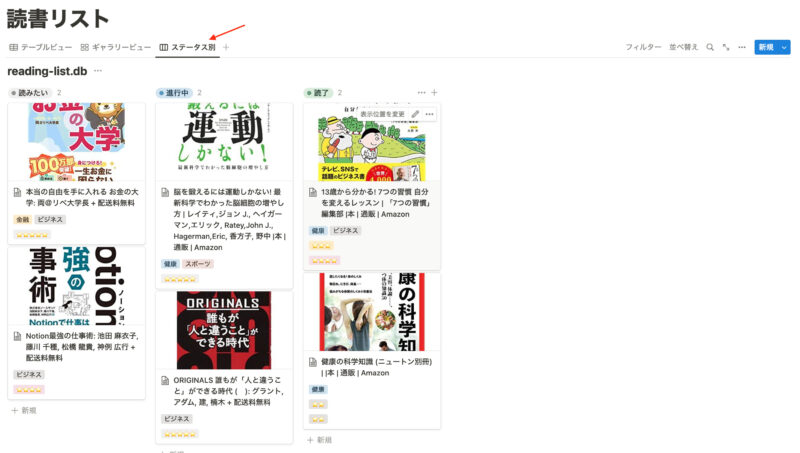Open the Notion最強の仕事術 card title
The width and height of the screenshot is (800, 453).
click(82, 347)
